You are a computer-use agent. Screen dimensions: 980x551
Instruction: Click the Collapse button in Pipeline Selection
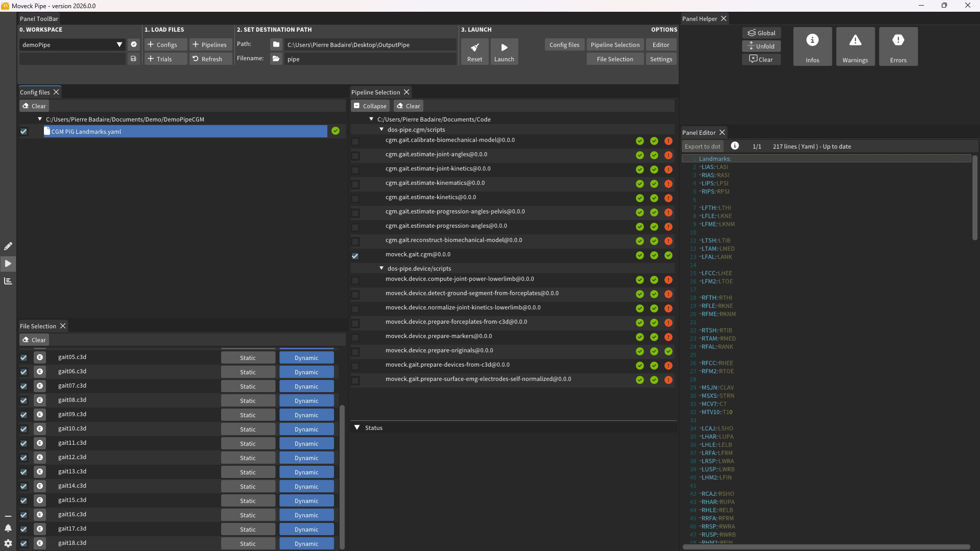(370, 106)
